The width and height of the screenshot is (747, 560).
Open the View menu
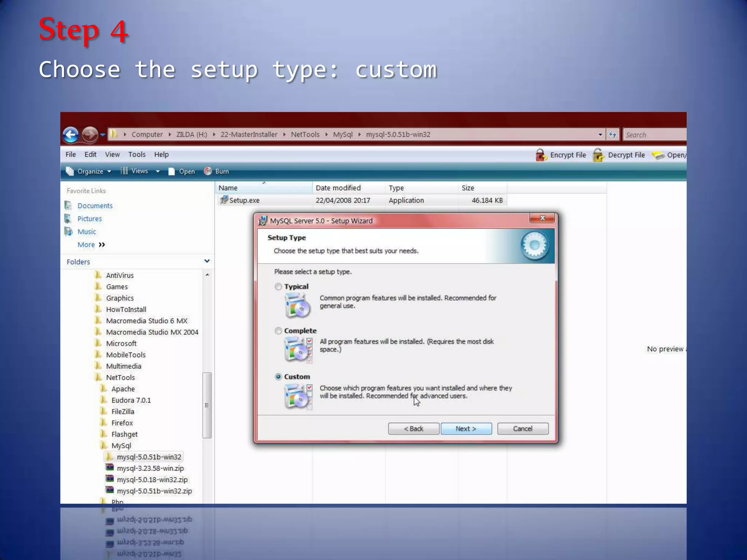[x=112, y=155]
